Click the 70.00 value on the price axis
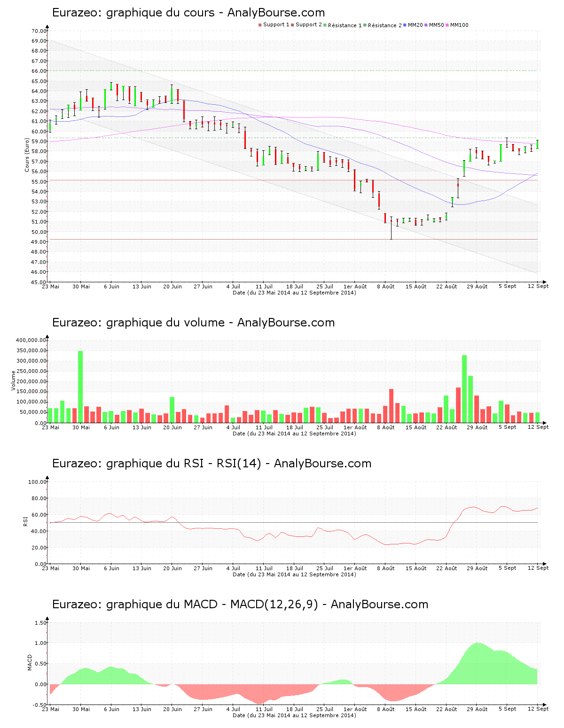Screen dimensions: 564x728 click(39, 31)
